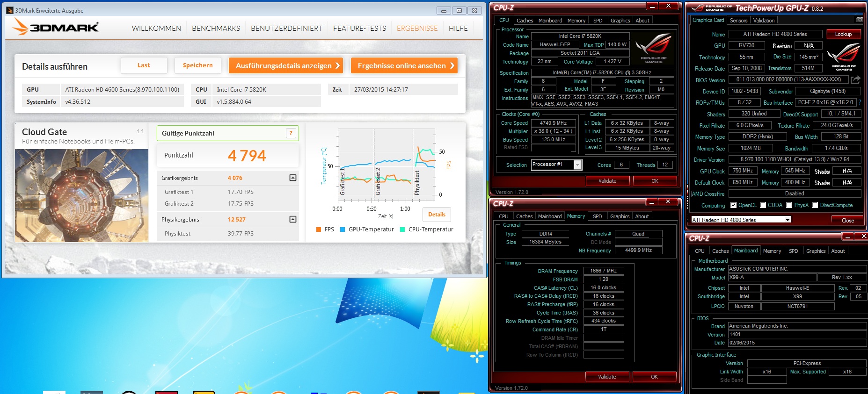Click the Speichern button
The image size is (868, 394).
click(x=197, y=65)
